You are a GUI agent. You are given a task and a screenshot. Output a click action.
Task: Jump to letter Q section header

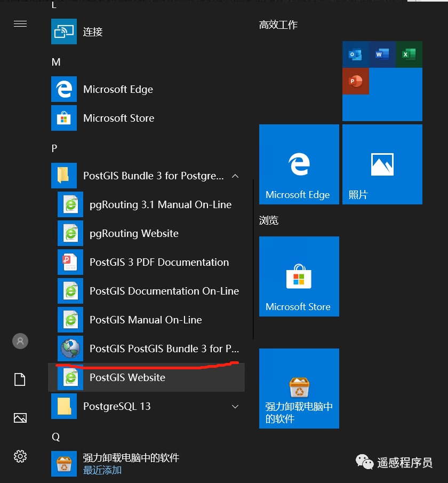(55, 437)
